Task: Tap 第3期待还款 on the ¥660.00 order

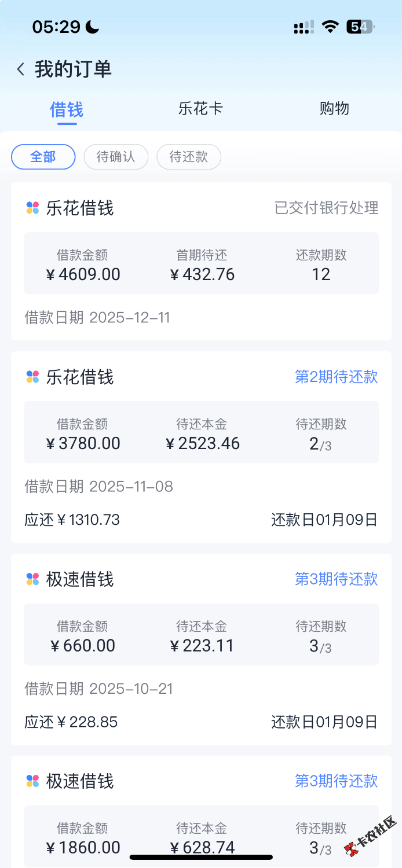Action: [x=336, y=579]
